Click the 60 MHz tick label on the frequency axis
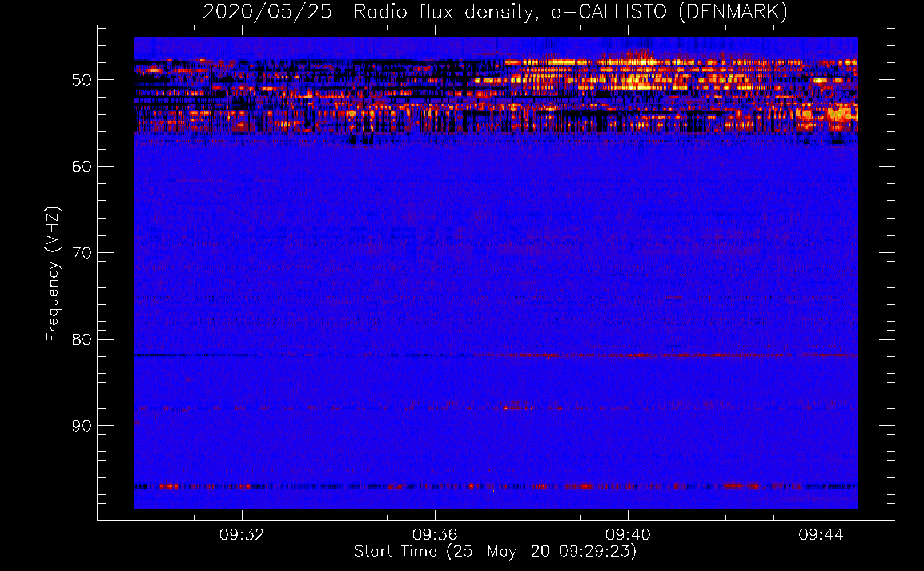The image size is (924, 571). (x=82, y=167)
